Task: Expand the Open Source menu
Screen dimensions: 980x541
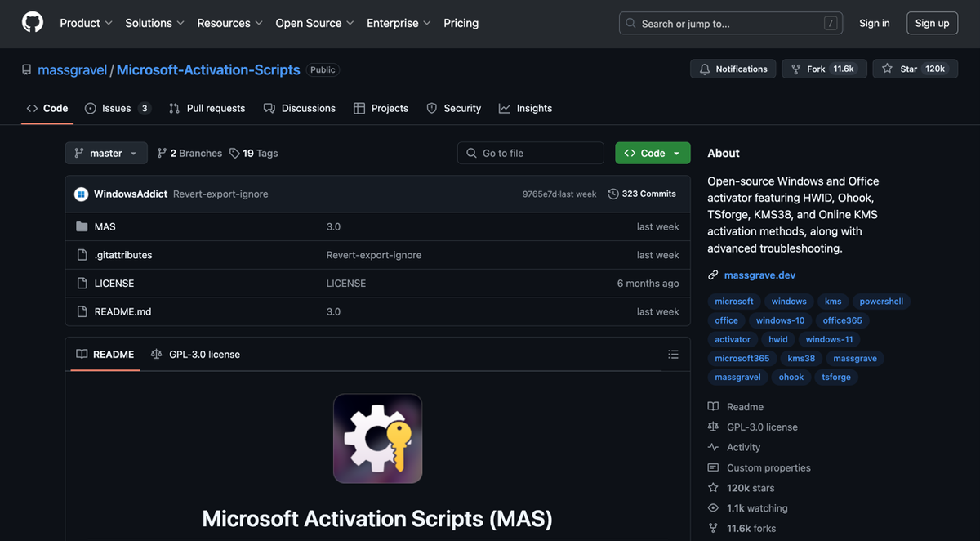Action: coord(314,23)
